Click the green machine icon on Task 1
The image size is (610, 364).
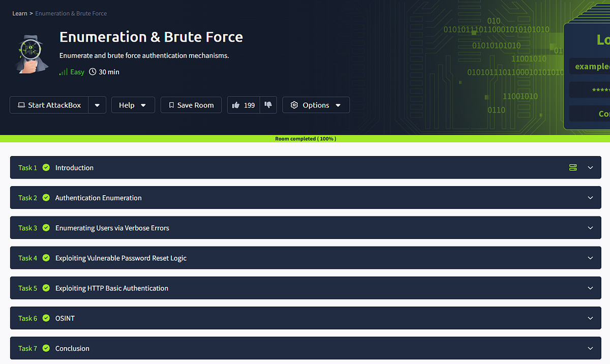(x=573, y=167)
